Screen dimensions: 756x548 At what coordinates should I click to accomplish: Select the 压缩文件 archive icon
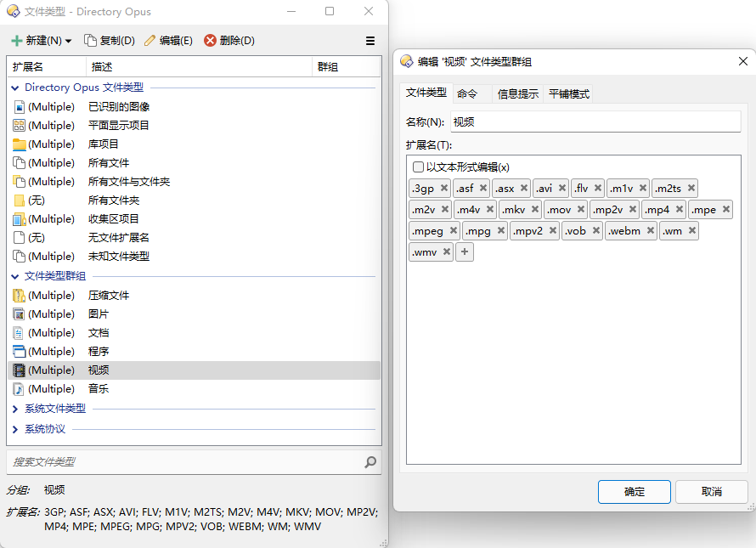(x=19, y=295)
